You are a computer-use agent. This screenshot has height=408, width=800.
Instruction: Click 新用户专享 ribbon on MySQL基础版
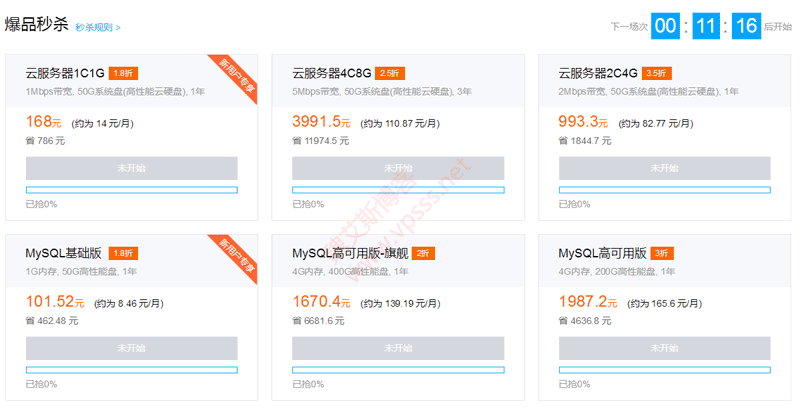click(x=237, y=254)
